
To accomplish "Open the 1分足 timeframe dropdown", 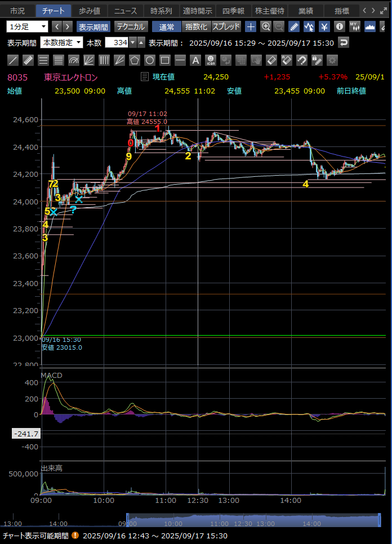I will pos(28,26).
